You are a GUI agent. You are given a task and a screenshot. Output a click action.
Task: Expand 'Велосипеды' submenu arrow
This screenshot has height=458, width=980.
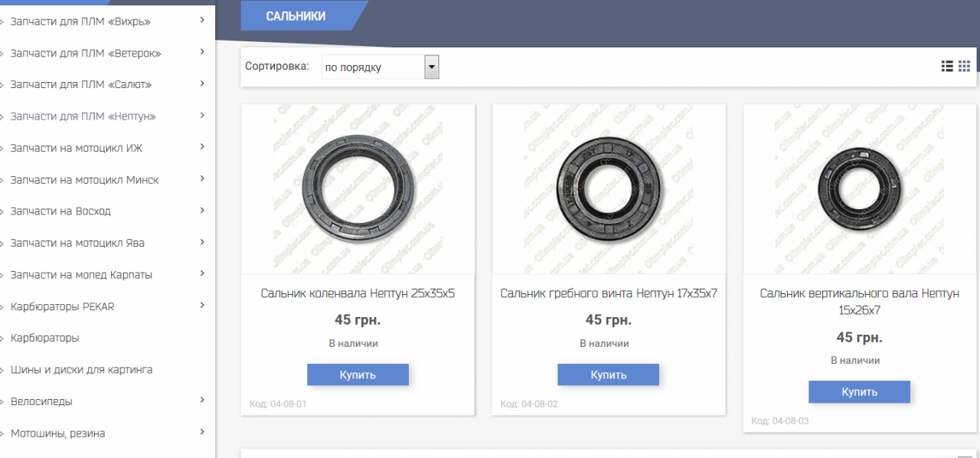tap(202, 401)
